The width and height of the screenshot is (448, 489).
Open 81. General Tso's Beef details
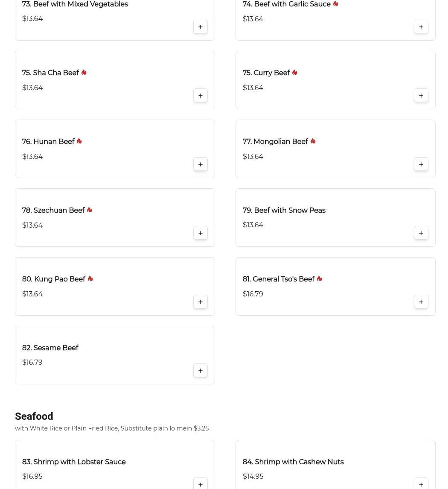(278, 279)
